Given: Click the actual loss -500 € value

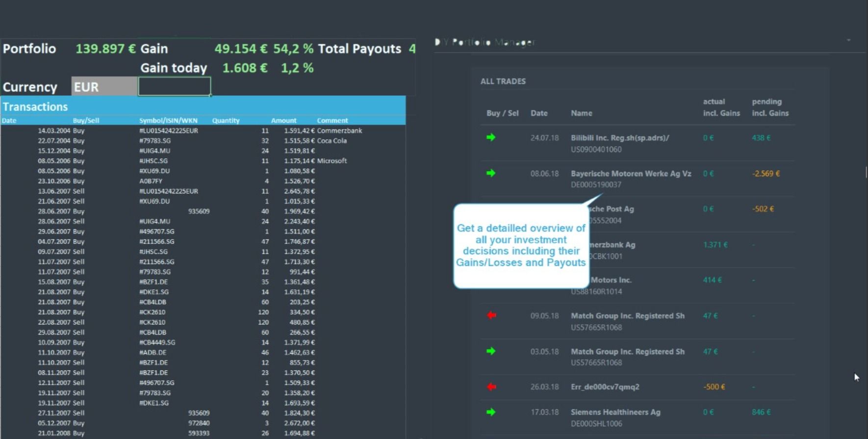Looking at the screenshot, I should pyautogui.click(x=714, y=387).
